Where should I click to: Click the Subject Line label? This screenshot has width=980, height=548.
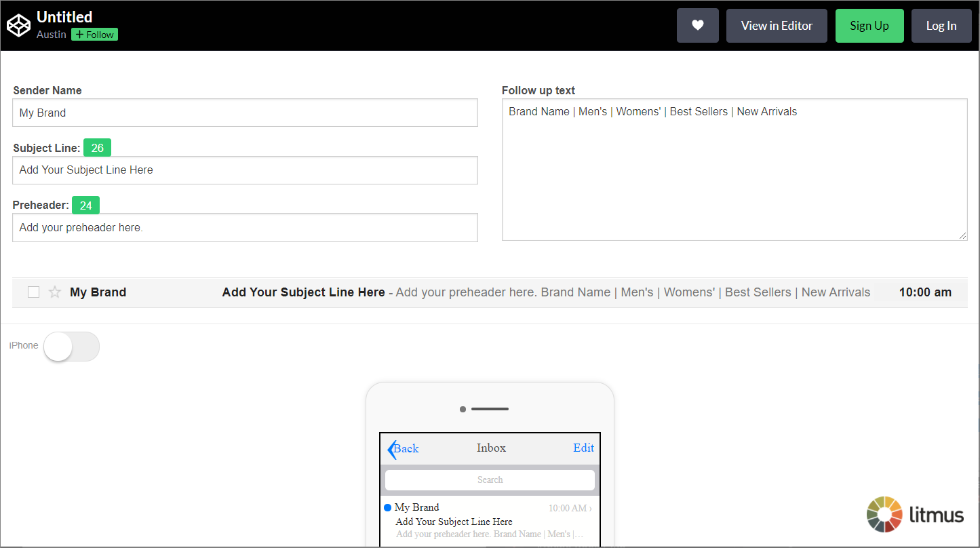pos(47,148)
